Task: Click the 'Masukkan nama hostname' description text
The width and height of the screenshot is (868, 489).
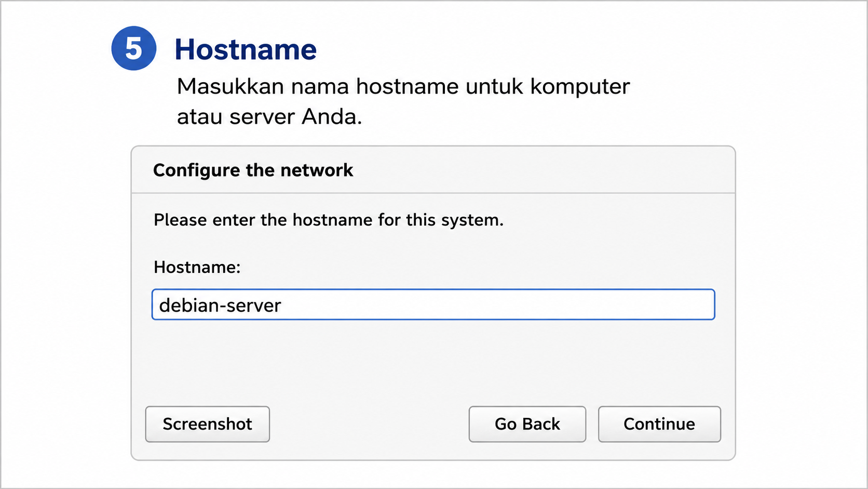Action: tap(403, 101)
